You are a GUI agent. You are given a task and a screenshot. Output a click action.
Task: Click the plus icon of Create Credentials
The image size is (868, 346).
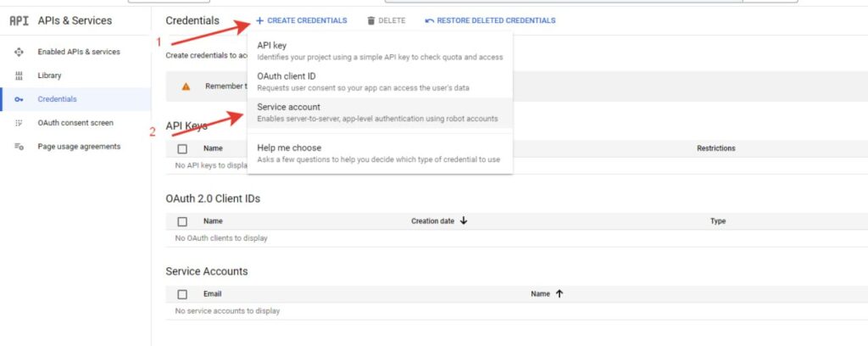pos(259,20)
